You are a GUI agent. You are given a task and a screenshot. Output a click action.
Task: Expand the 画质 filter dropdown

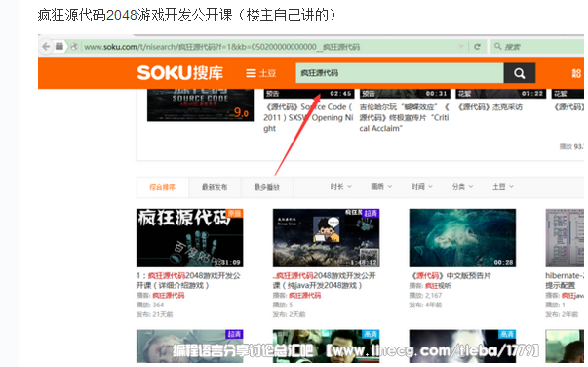(381, 186)
